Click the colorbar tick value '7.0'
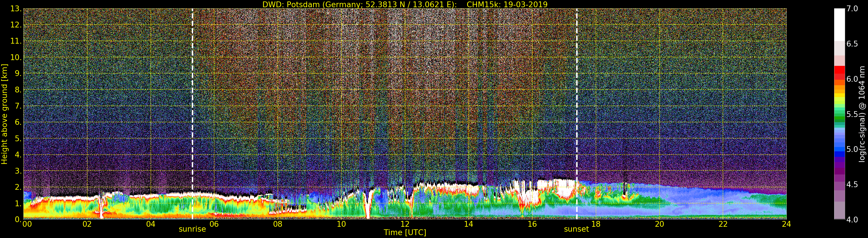868x238 pixels. [x=852, y=9]
